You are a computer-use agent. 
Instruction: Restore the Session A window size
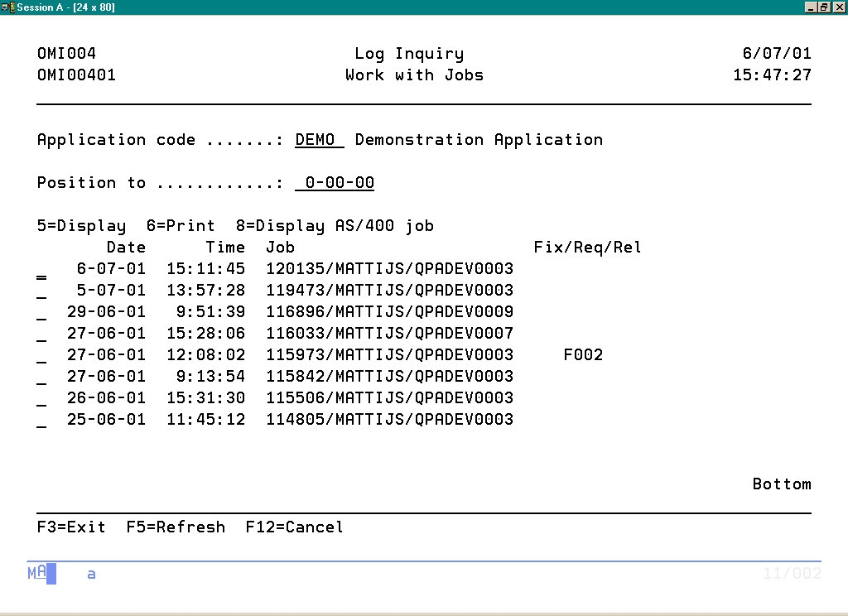(x=824, y=7)
